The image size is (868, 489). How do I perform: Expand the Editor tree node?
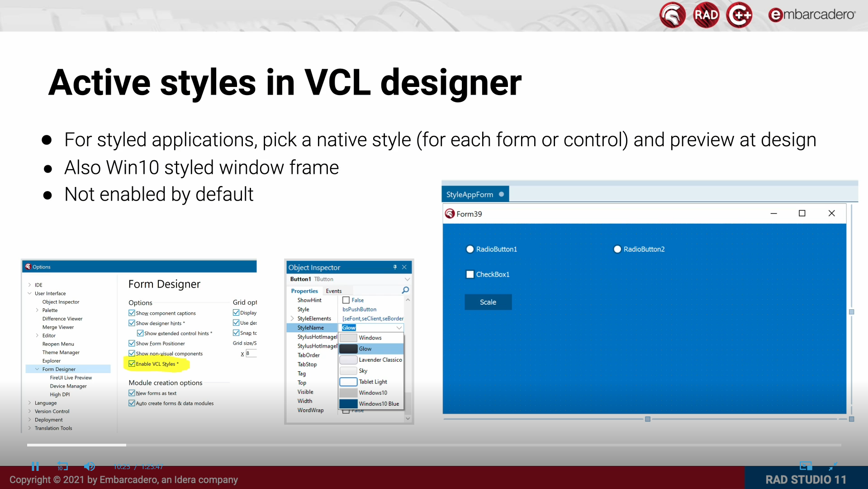click(37, 336)
